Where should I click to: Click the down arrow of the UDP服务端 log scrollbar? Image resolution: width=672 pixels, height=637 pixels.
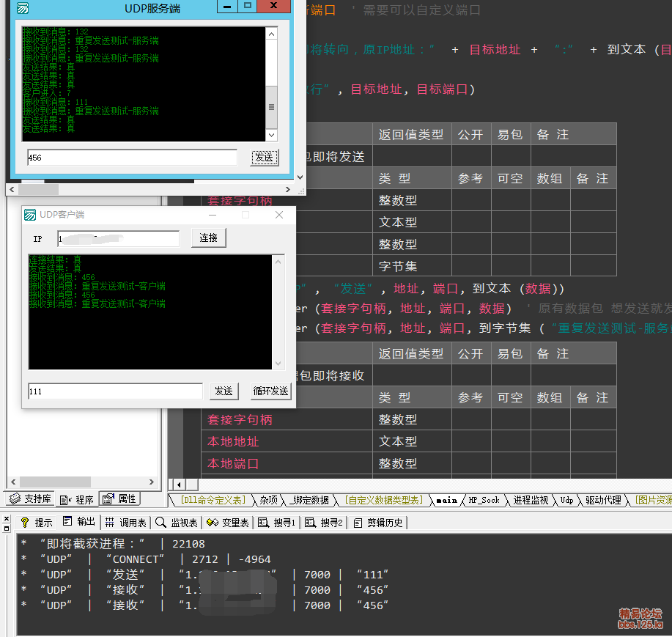click(272, 135)
